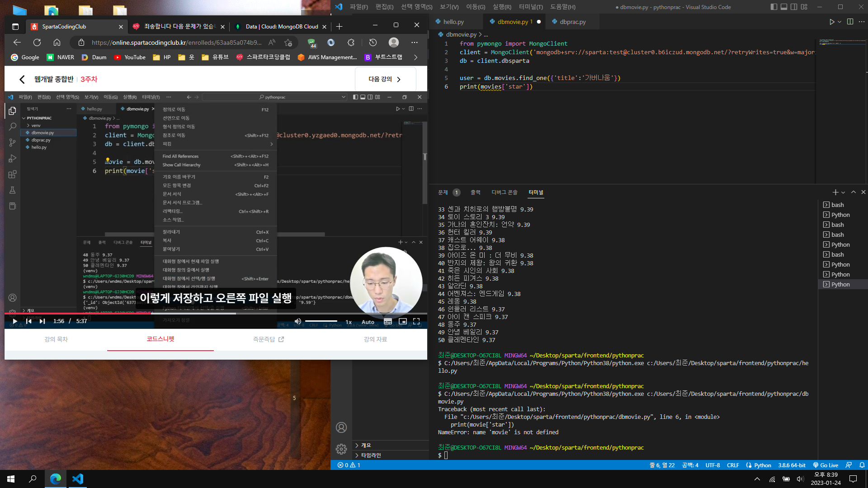Screen dimensions: 868x488
Task: Switch to hello.py editor tab
Action: pos(453,22)
